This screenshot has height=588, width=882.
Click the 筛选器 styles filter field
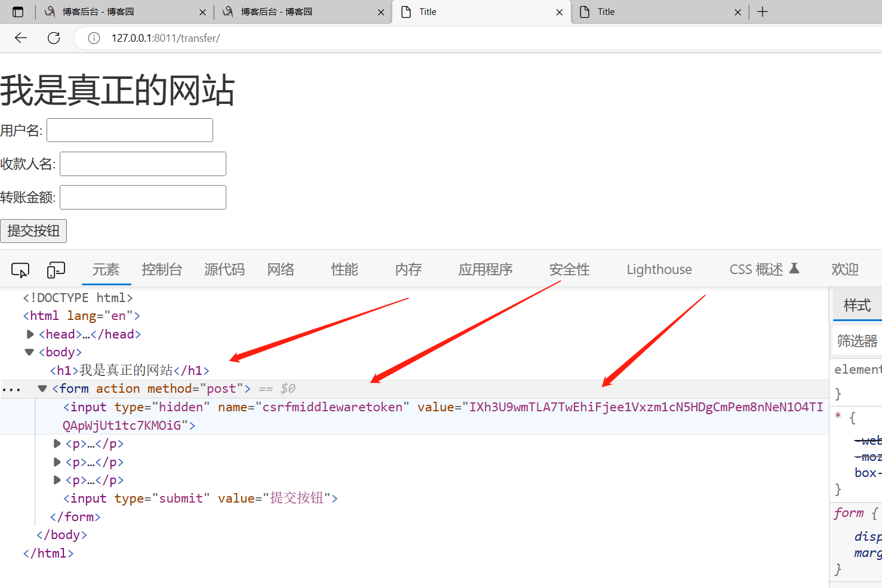pyautogui.click(x=857, y=341)
